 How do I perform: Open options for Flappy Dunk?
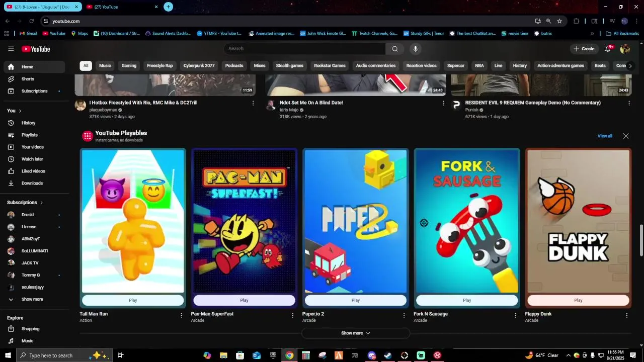pyautogui.click(x=627, y=315)
